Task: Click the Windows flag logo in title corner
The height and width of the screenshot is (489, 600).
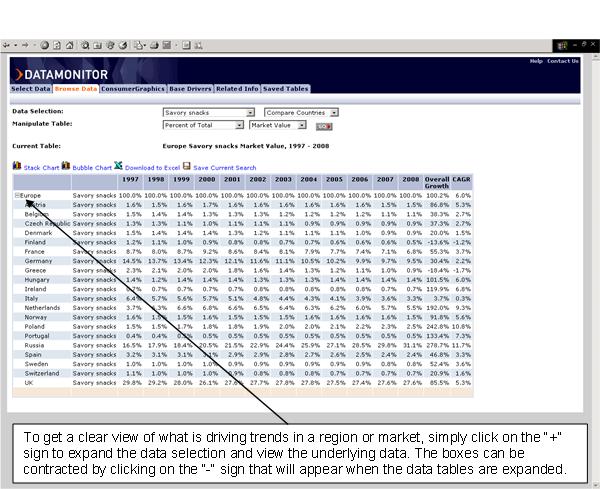Action: (562, 46)
